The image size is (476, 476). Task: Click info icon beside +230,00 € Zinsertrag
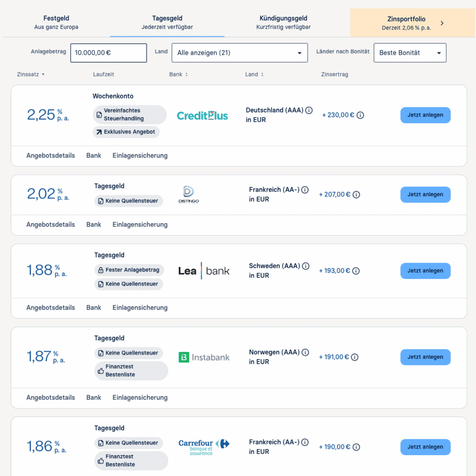click(360, 115)
